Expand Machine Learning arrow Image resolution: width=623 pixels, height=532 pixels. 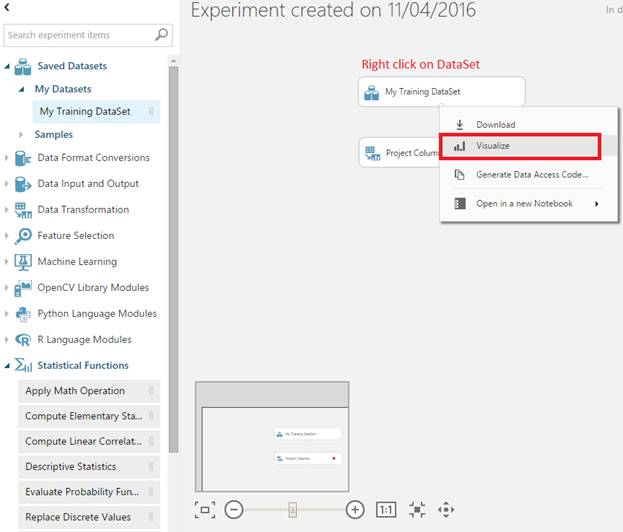tap(6, 261)
